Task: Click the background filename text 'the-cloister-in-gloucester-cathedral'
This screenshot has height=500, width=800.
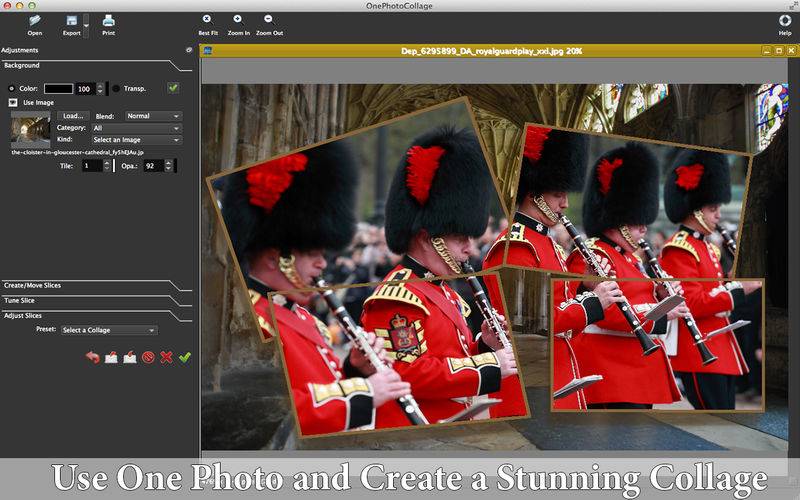Action: (x=78, y=153)
